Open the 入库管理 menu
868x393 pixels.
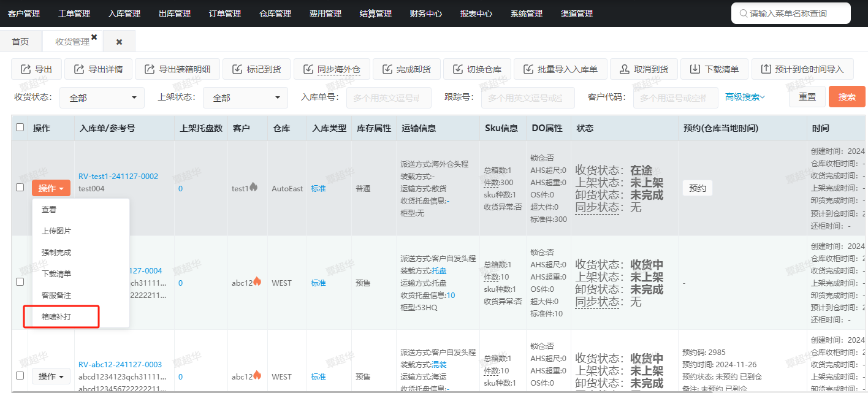click(124, 13)
